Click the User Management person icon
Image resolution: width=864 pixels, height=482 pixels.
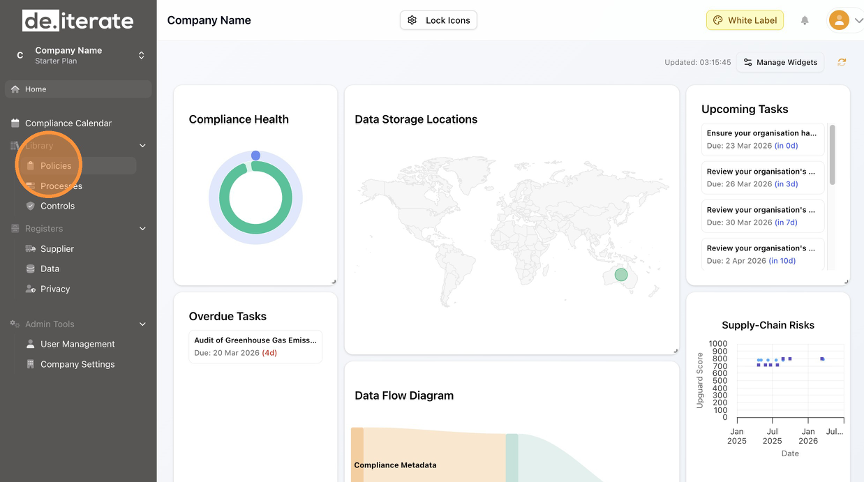30,344
